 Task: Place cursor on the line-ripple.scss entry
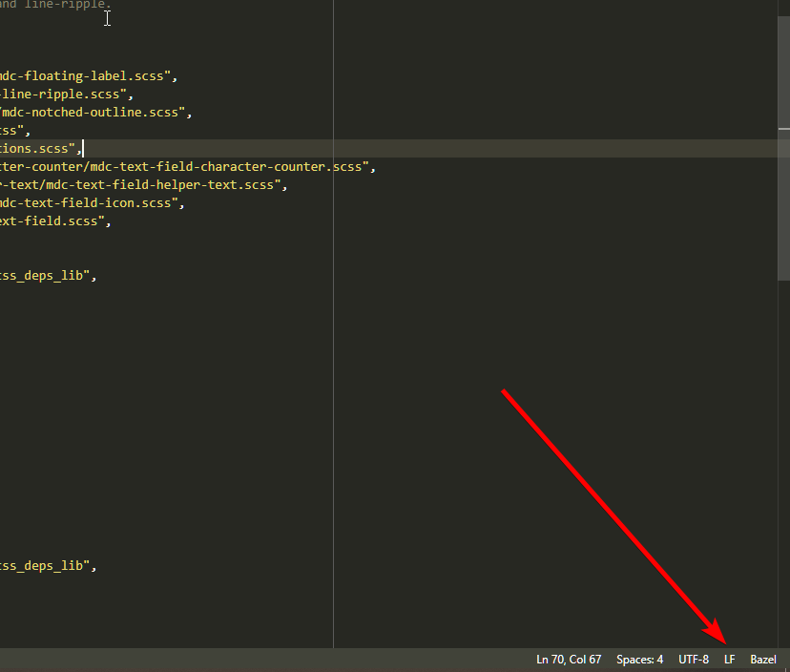click(62, 94)
